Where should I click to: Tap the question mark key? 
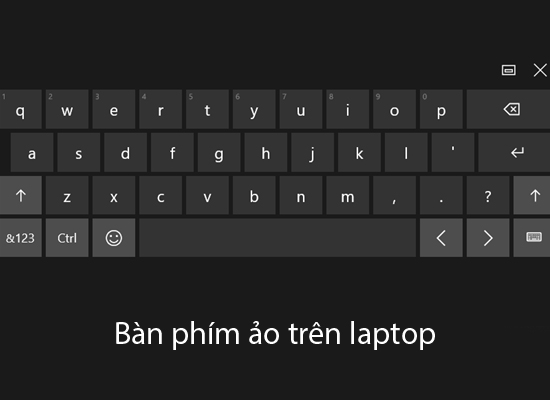click(x=488, y=195)
